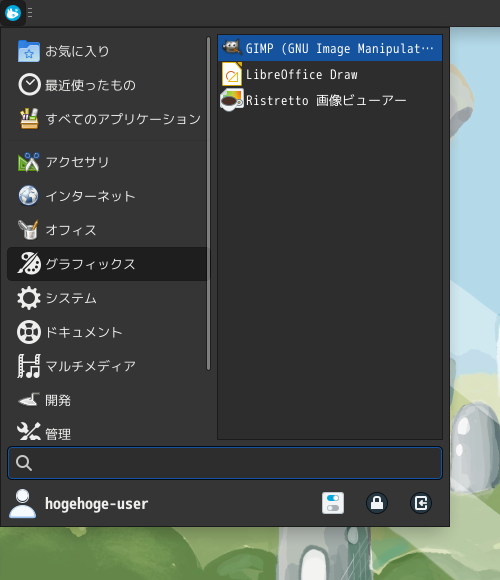Click the log out icon
Viewport: 500px width, 580px height.
(421, 503)
